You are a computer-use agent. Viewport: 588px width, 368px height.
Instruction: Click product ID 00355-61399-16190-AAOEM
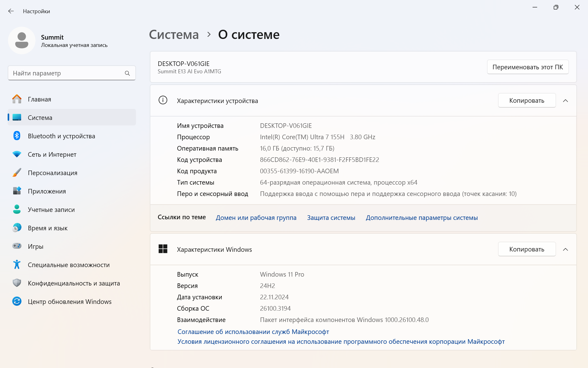[x=299, y=171]
